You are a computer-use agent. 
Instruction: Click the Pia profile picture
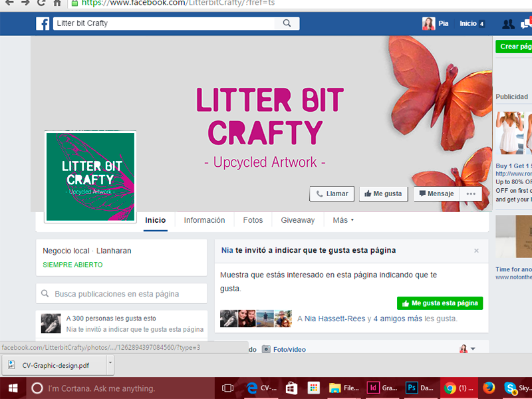[428, 23]
